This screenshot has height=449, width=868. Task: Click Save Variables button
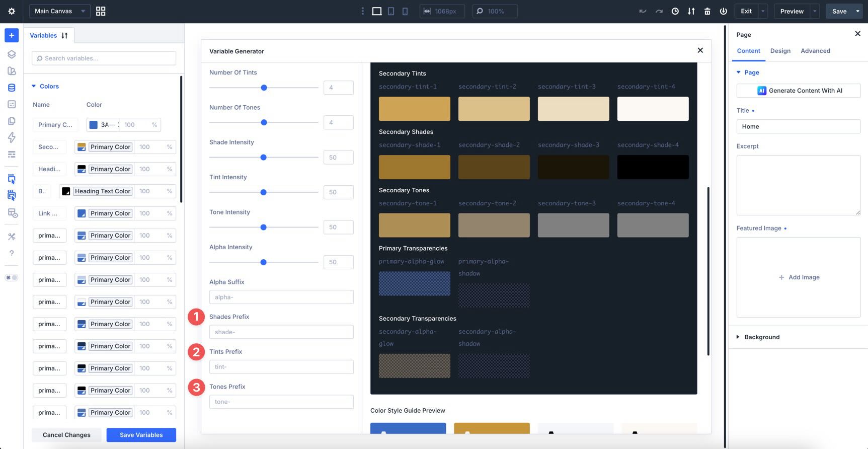coord(141,435)
